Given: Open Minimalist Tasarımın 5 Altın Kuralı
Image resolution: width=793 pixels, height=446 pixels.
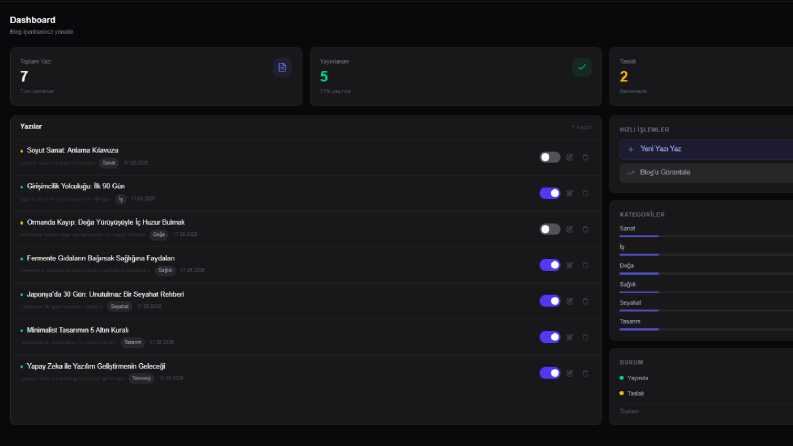Looking at the screenshot, I should (77, 330).
